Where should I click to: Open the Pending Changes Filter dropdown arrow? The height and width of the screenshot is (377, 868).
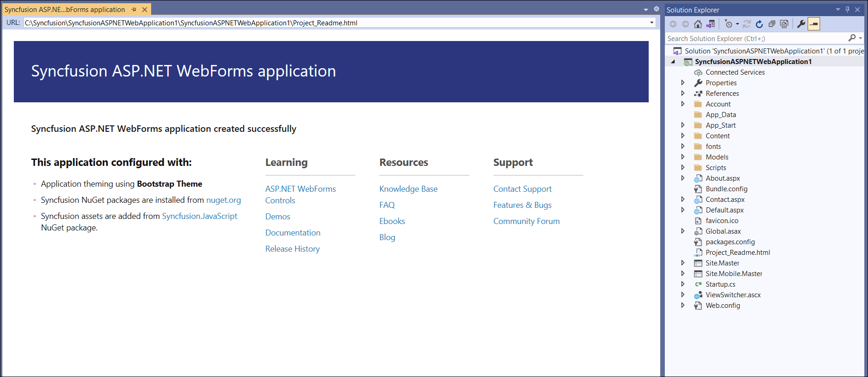click(737, 24)
